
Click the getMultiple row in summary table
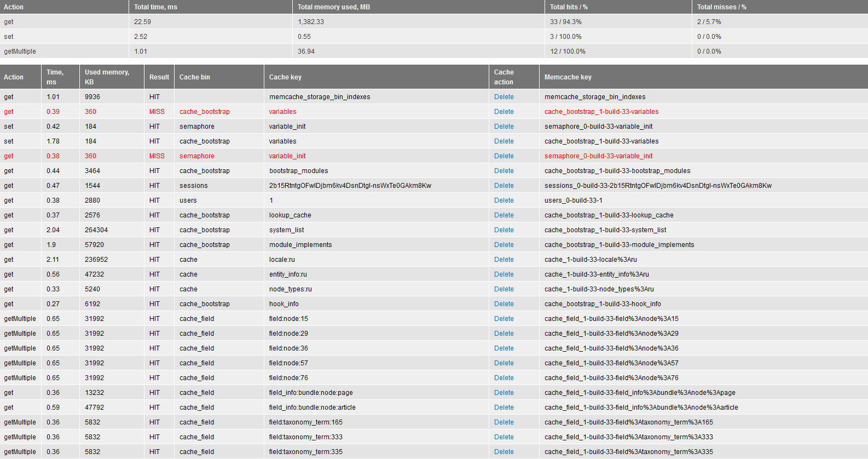(x=434, y=51)
